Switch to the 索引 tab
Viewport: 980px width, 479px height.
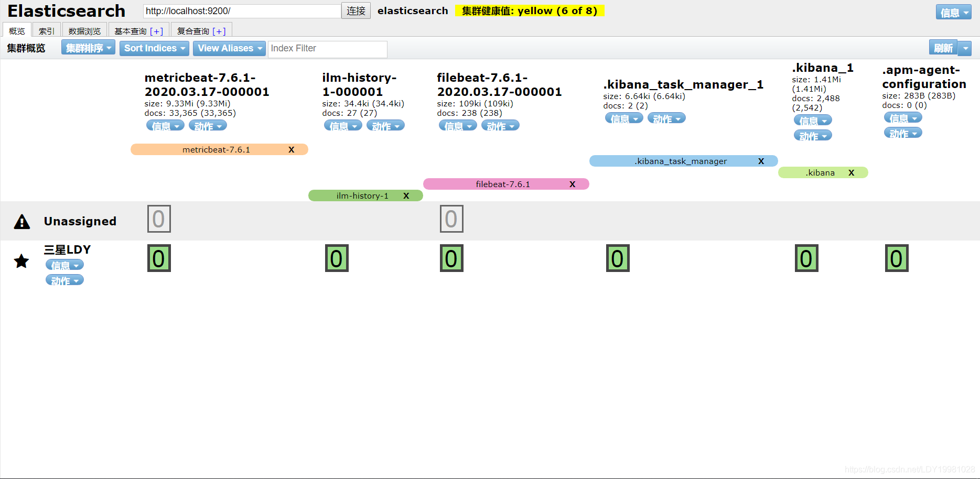pyautogui.click(x=46, y=31)
